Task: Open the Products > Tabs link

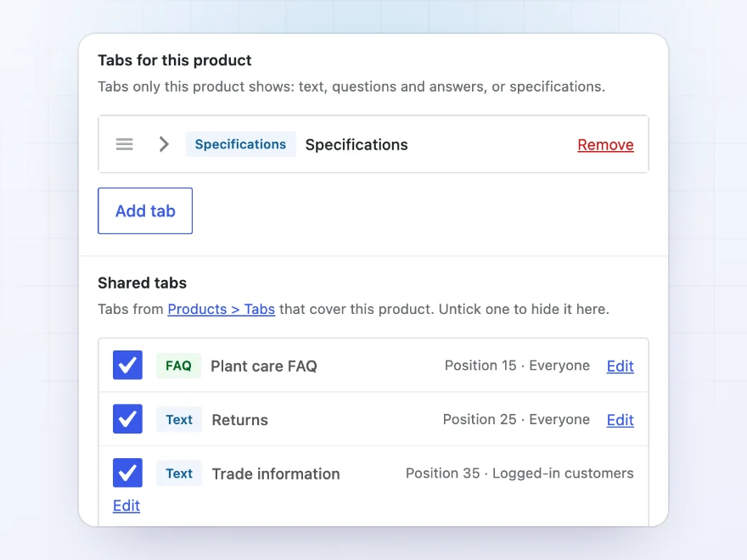Action: [221, 309]
